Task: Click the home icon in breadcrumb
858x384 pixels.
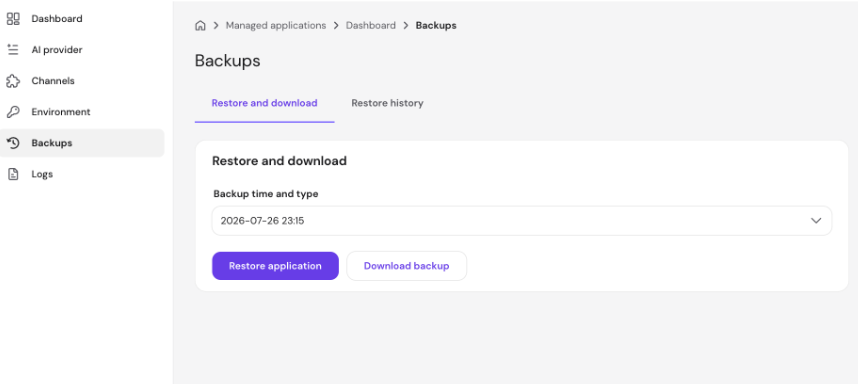Action: tap(200, 25)
